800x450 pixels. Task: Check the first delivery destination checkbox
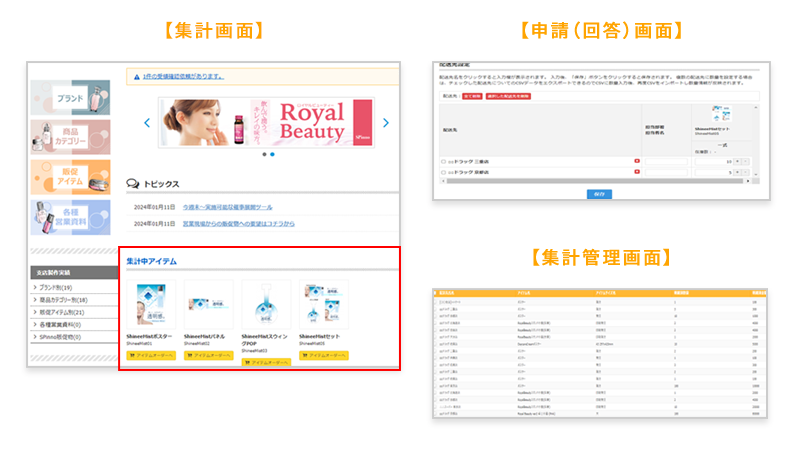tap(444, 160)
